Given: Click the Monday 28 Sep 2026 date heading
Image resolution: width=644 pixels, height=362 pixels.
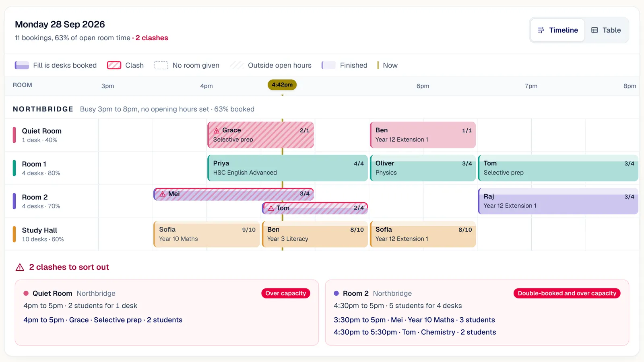Looking at the screenshot, I should [x=60, y=24].
